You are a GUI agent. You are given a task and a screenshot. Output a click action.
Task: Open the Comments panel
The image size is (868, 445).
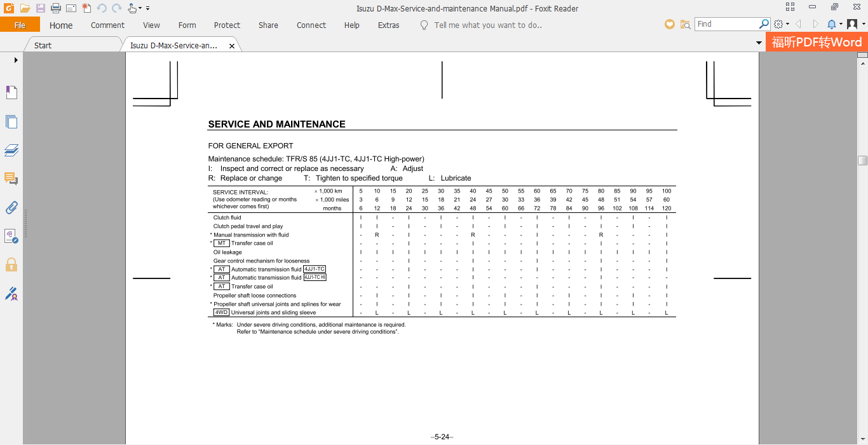[11, 179]
